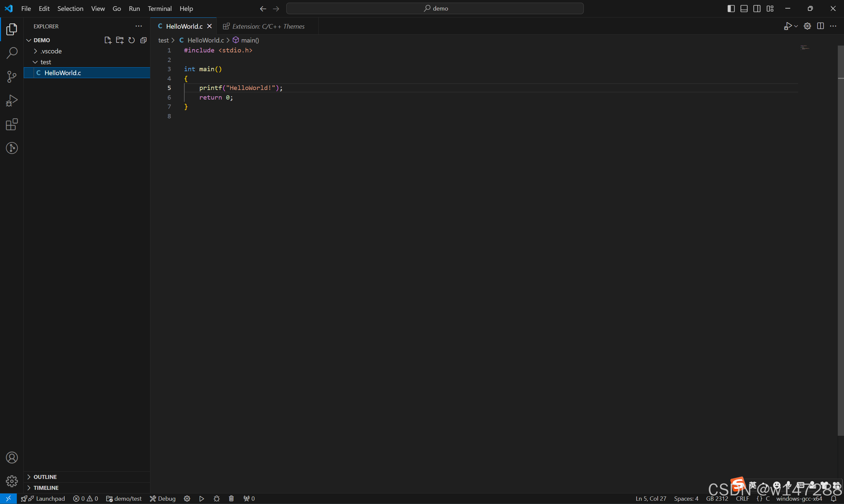Collapse all folders in Explorer

(x=143, y=40)
